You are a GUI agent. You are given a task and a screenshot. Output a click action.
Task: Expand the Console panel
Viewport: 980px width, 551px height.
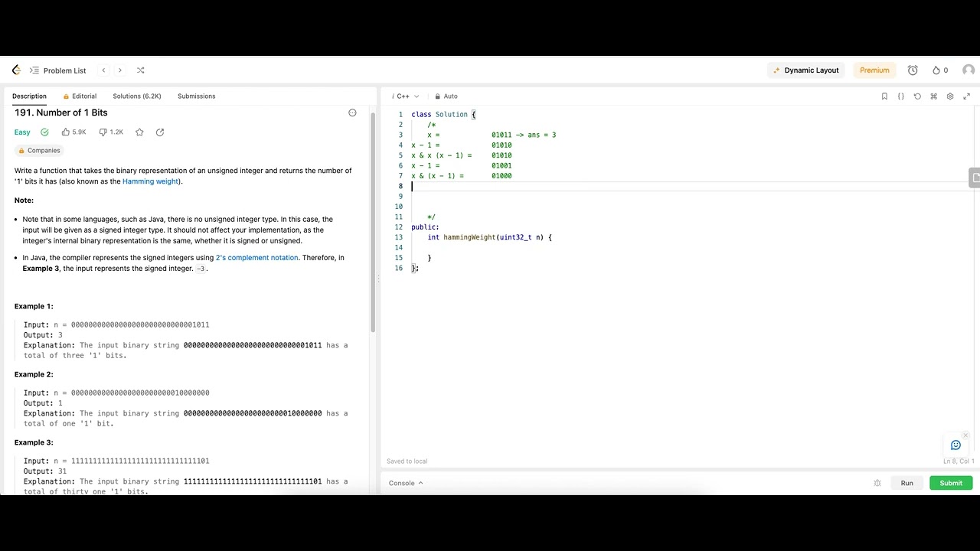click(x=406, y=483)
